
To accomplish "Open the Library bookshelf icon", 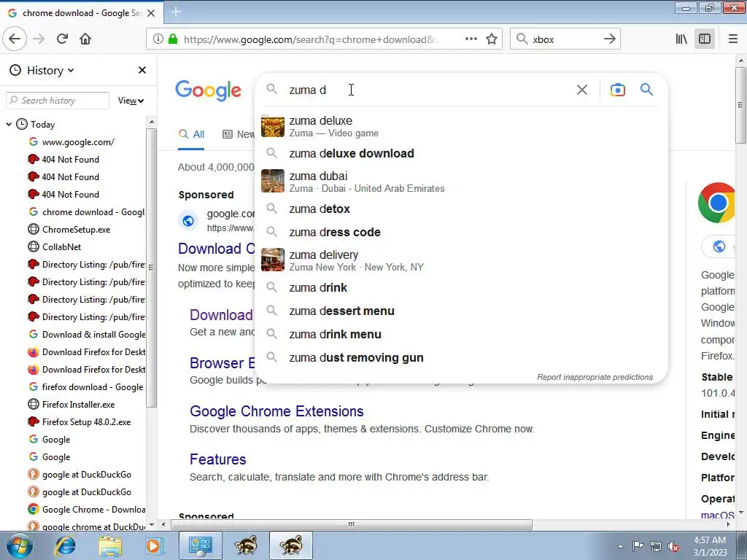I will pyautogui.click(x=681, y=39).
